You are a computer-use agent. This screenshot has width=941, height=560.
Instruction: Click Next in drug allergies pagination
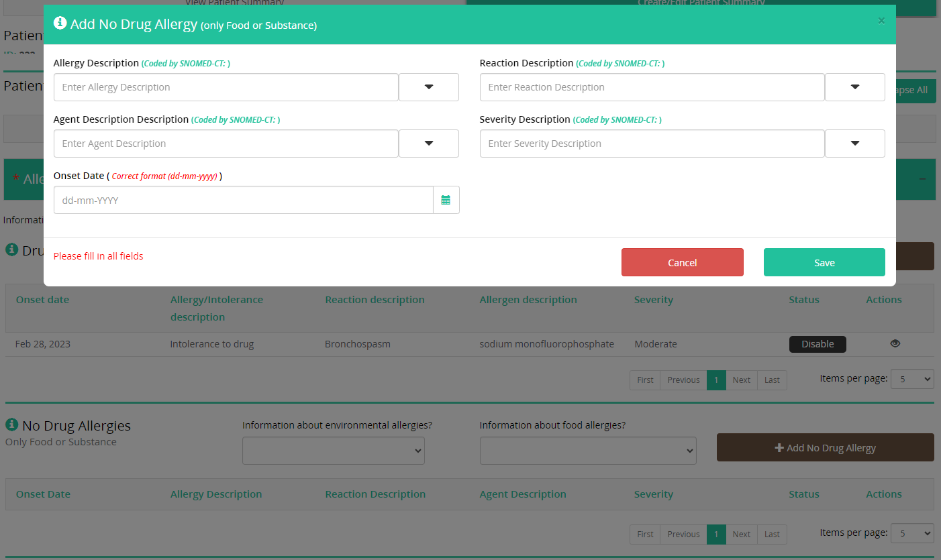click(741, 380)
